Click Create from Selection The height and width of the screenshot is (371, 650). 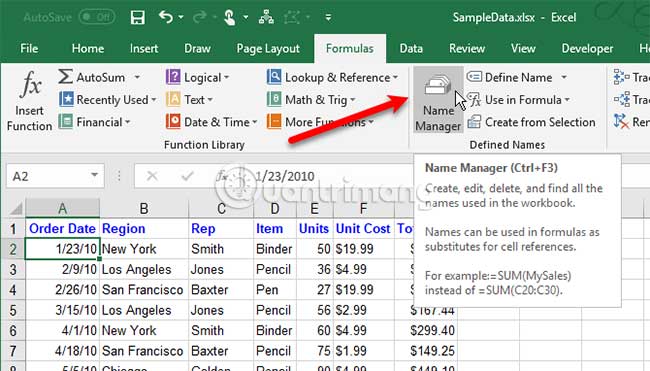(532, 122)
